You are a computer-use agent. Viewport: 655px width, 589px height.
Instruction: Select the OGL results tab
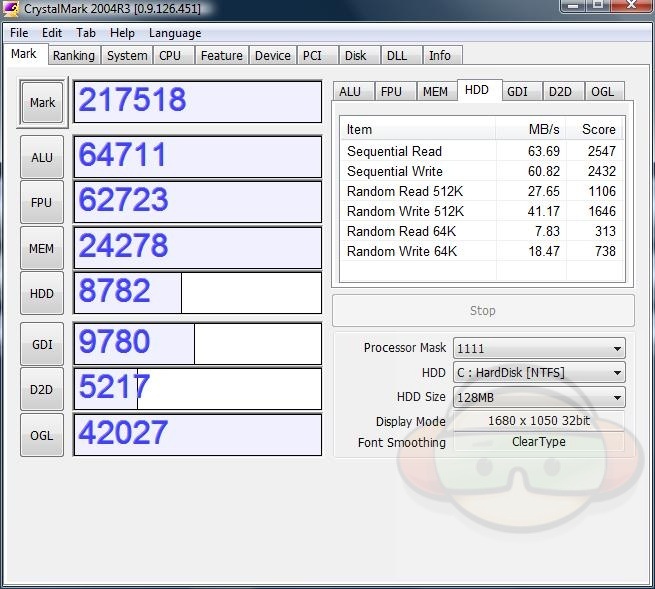(603, 91)
